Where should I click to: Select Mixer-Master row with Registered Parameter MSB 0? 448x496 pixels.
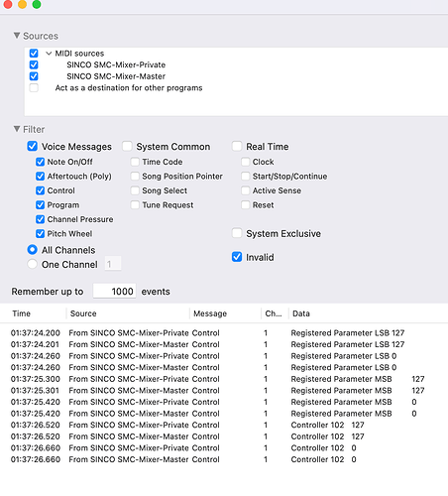click(x=224, y=414)
